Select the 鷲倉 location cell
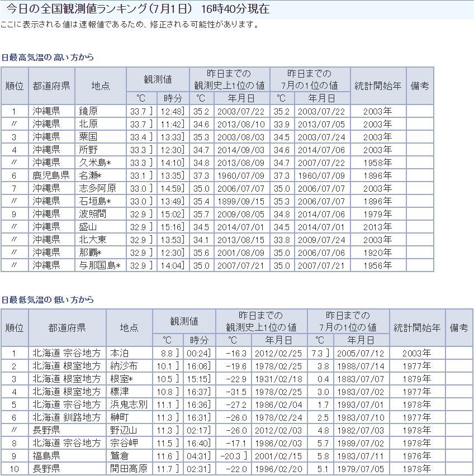474x476 pixels. 119,456
